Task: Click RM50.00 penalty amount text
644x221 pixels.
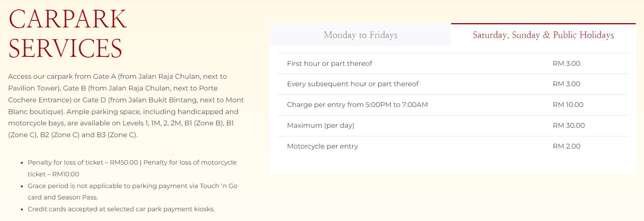Action: [x=124, y=162]
